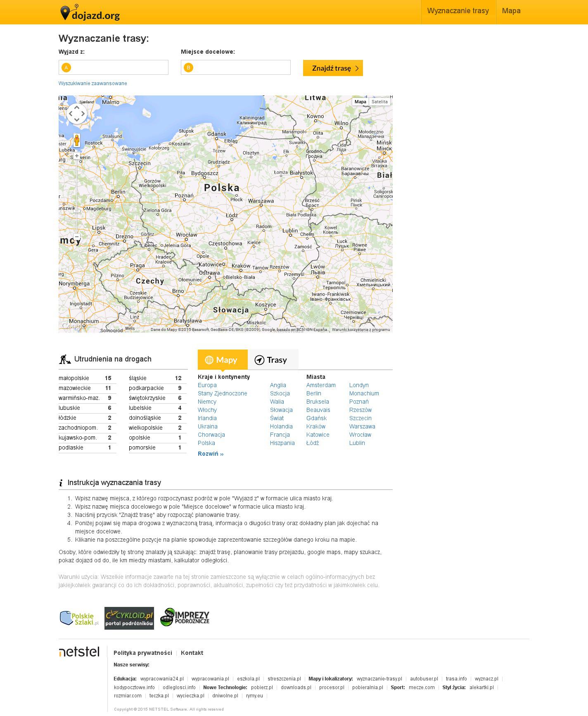The image size is (588, 716).
Task: Select the Mapa map type
Action: pyautogui.click(x=360, y=102)
